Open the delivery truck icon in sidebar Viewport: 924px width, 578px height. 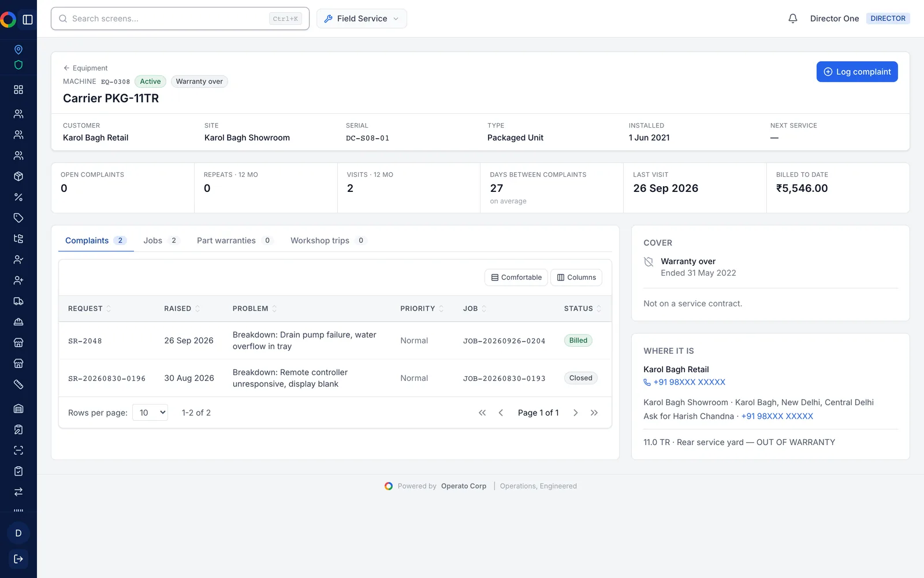click(18, 301)
